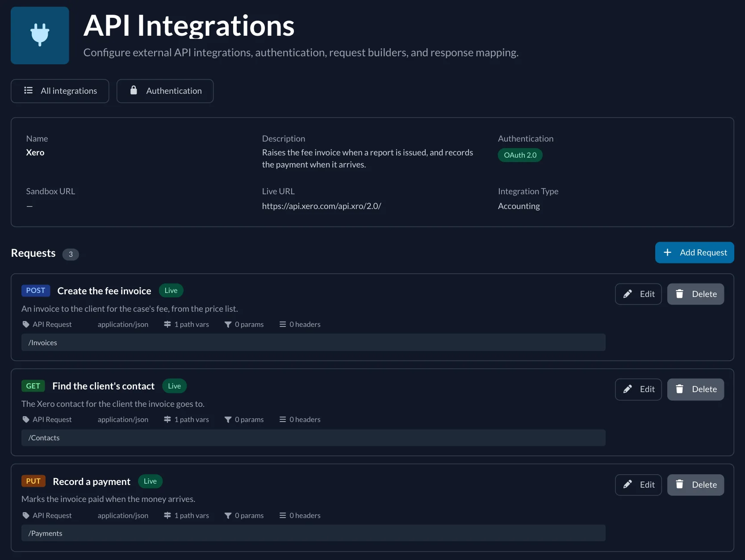Click the headers icon in the fee invoice row
The width and height of the screenshot is (745, 560).
point(283,325)
